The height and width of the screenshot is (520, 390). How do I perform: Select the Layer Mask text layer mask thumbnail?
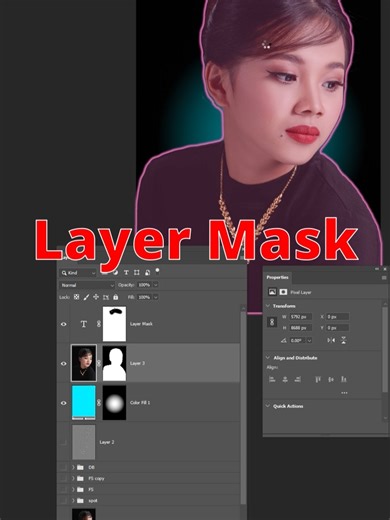[x=114, y=324]
